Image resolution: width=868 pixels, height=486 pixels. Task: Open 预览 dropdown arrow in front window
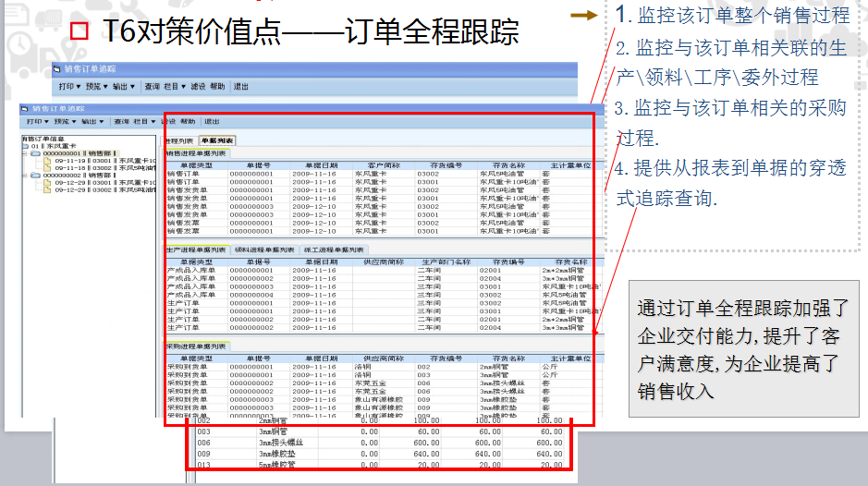pyautogui.click(x=74, y=122)
